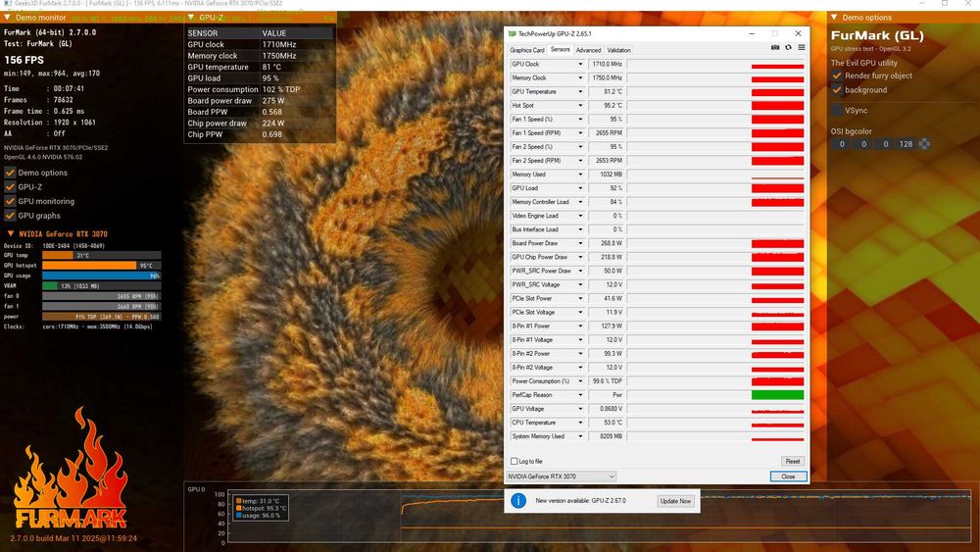Select the Sensors tab
The image size is (980, 552).
pos(560,49)
